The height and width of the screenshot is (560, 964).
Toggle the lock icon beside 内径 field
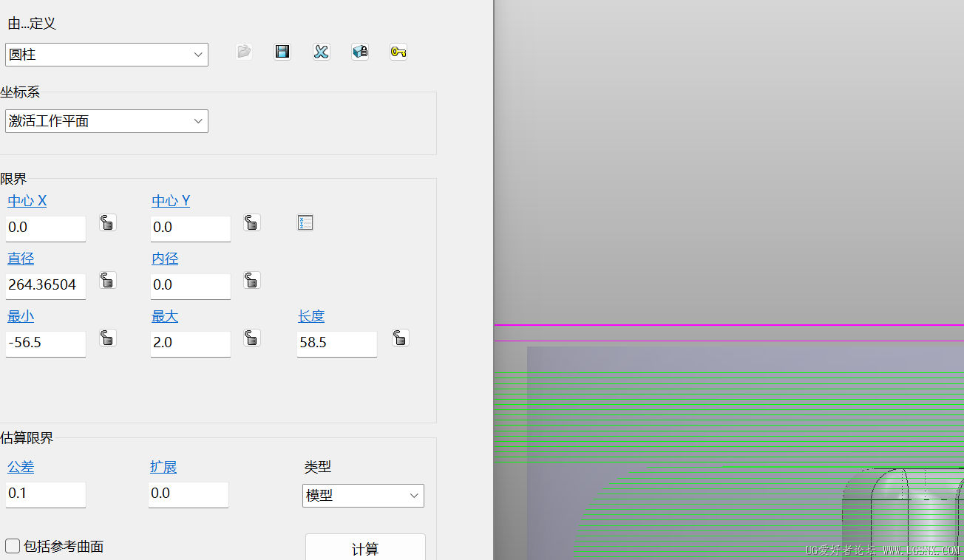(252, 280)
